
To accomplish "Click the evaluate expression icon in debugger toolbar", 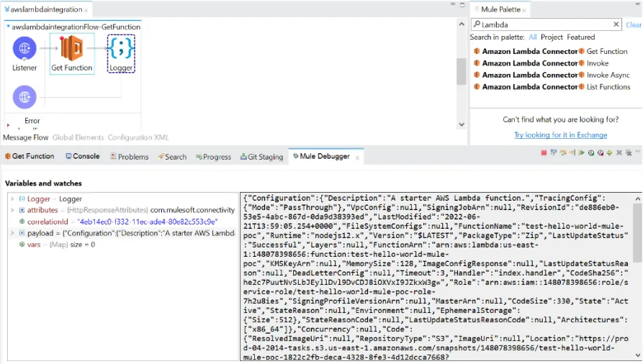I will coord(553,153).
